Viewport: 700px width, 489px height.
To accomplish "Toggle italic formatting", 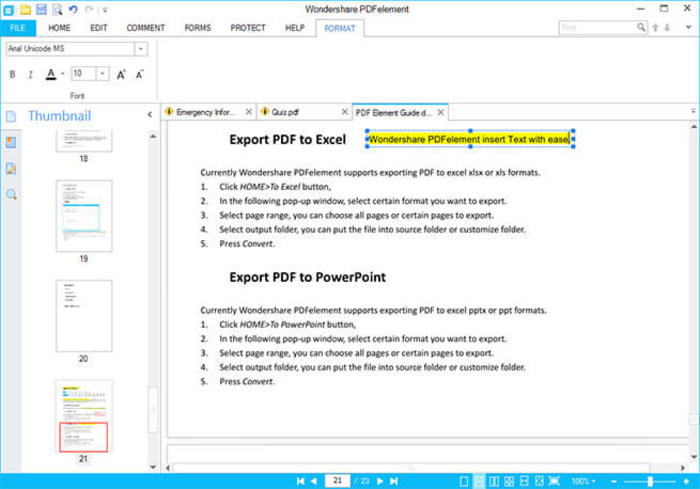I will [30, 74].
